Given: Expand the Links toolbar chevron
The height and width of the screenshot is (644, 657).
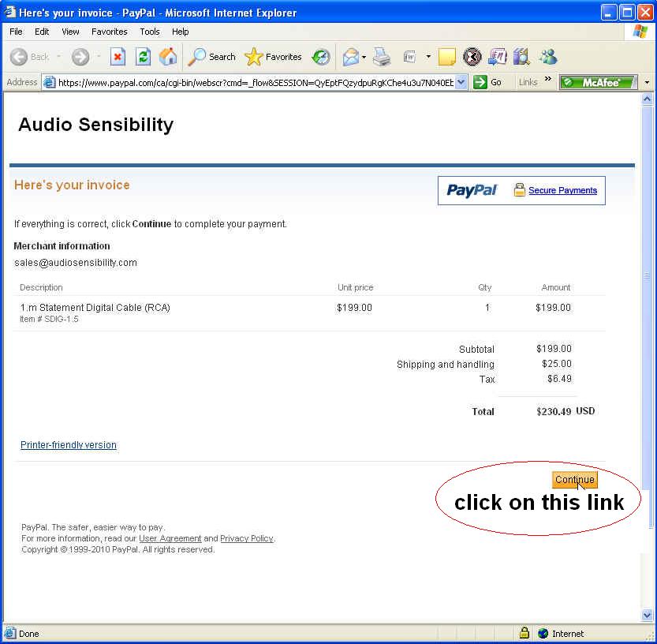Looking at the screenshot, I should pos(548,79).
